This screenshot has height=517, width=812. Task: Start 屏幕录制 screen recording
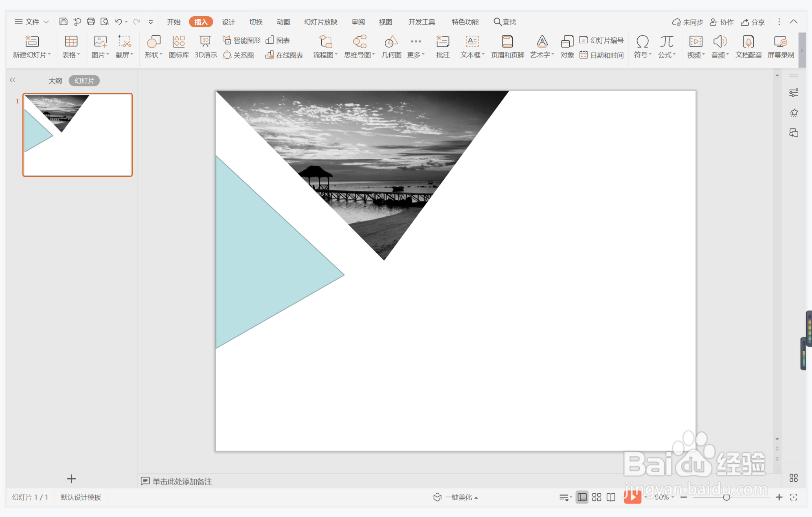(x=780, y=46)
